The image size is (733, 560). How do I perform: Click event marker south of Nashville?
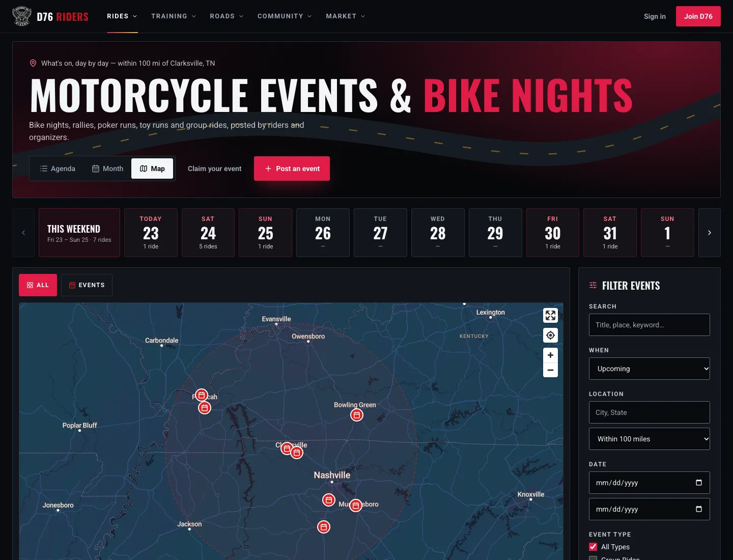point(329,500)
